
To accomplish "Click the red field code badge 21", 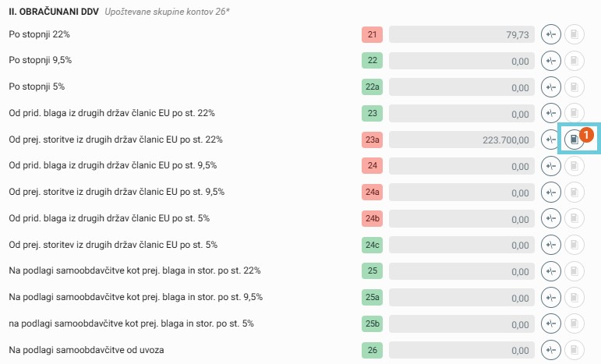I will 372,35.
